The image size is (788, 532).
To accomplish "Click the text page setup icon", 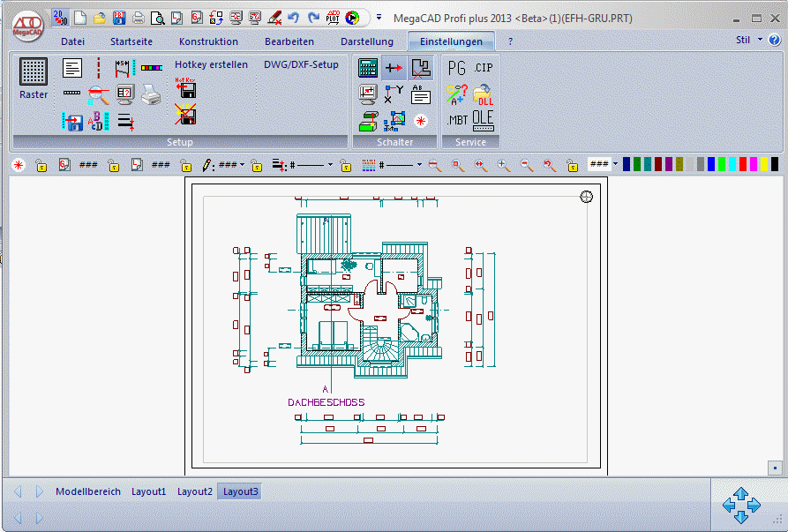I will pyautogui.click(x=72, y=68).
